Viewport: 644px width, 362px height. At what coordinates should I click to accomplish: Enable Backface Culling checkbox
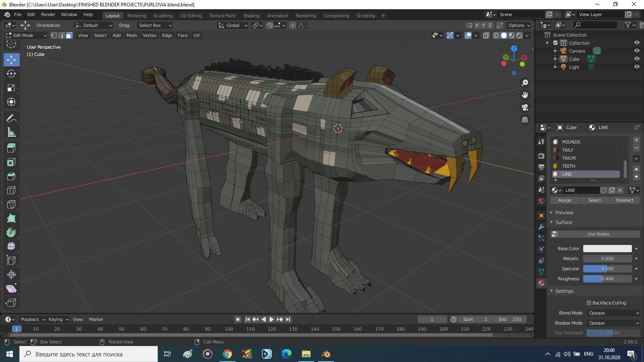pyautogui.click(x=589, y=303)
